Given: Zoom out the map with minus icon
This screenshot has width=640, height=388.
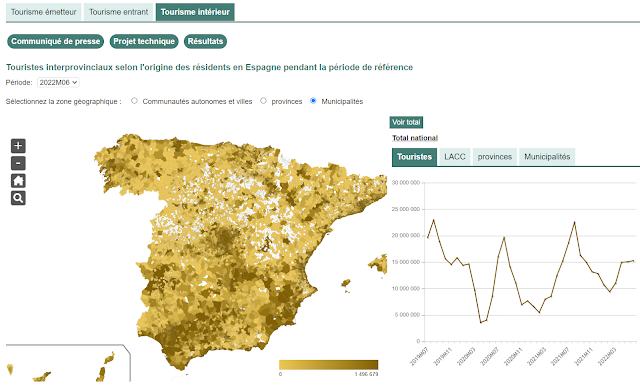Looking at the screenshot, I should [18, 163].
